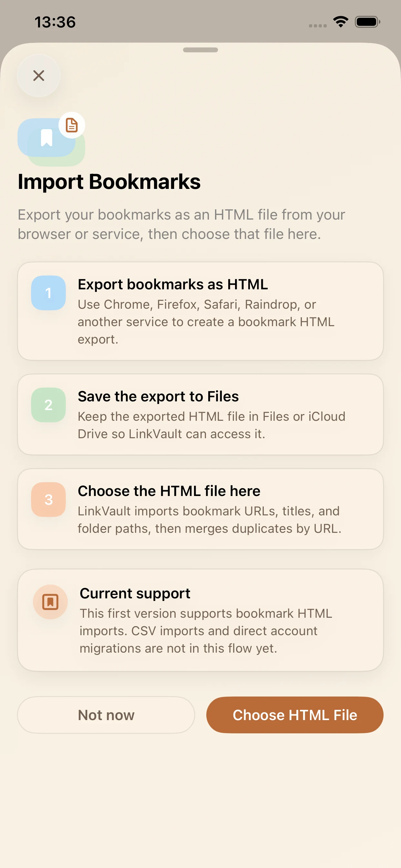Dismiss the sheet with the X button
Image resolution: width=401 pixels, height=868 pixels.
pos(39,76)
